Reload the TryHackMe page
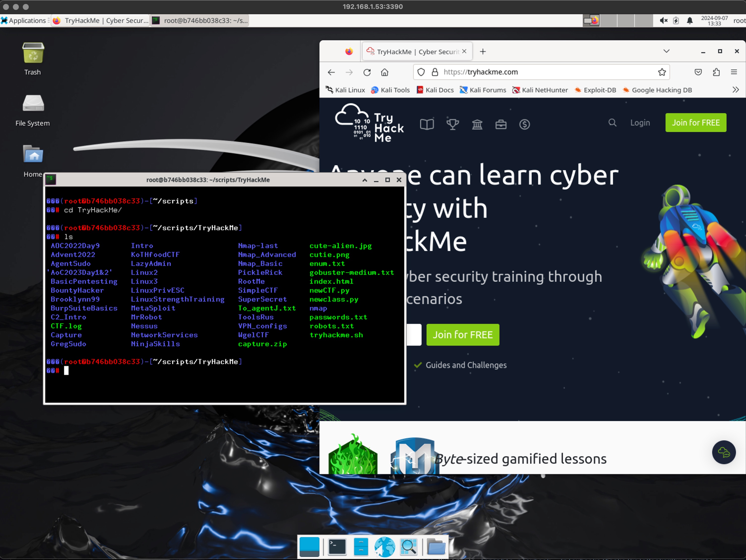Viewport: 746px width, 560px height. click(367, 72)
